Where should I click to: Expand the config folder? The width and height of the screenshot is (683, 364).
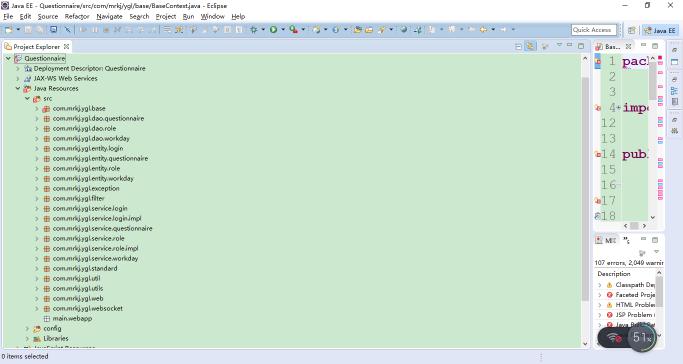27,328
